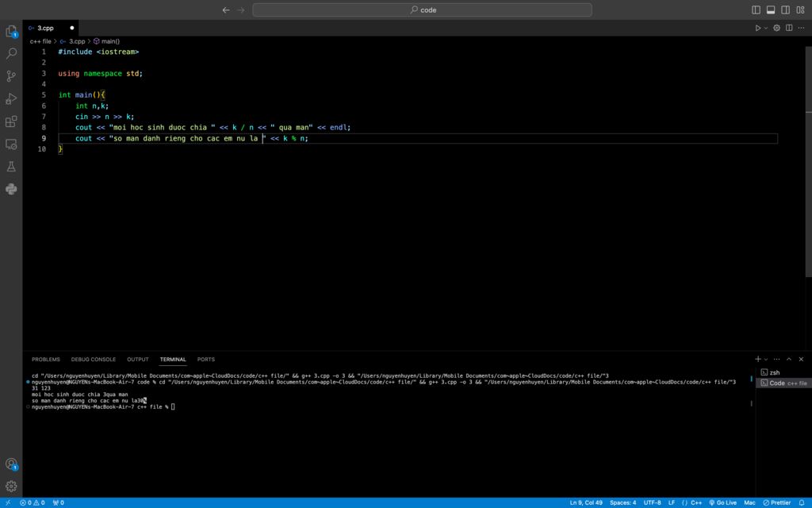Select the zsh terminal instance
812x508 pixels.
[783, 372]
